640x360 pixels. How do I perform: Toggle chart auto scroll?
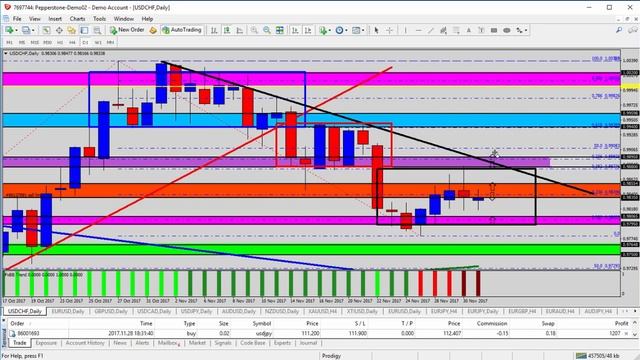coord(295,30)
